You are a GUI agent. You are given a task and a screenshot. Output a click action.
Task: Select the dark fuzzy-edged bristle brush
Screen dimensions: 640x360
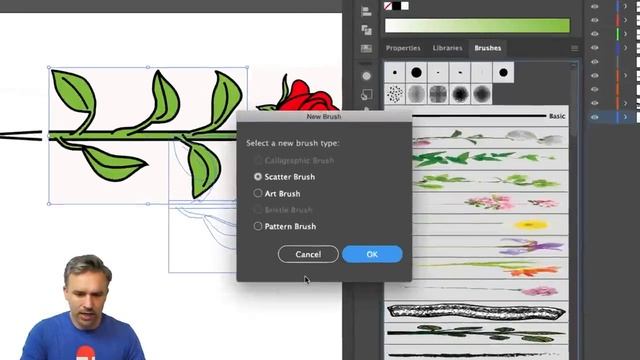[x=460, y=94]
